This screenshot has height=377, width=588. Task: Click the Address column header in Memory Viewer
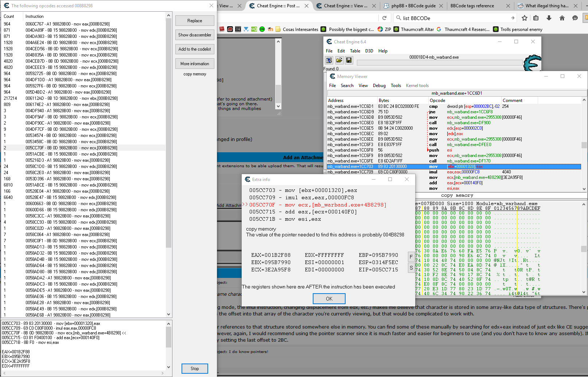pyautogui.click(x=352, y=101)
